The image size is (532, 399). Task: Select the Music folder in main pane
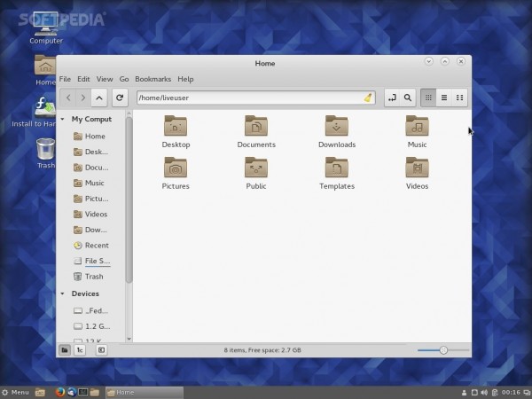417,131
